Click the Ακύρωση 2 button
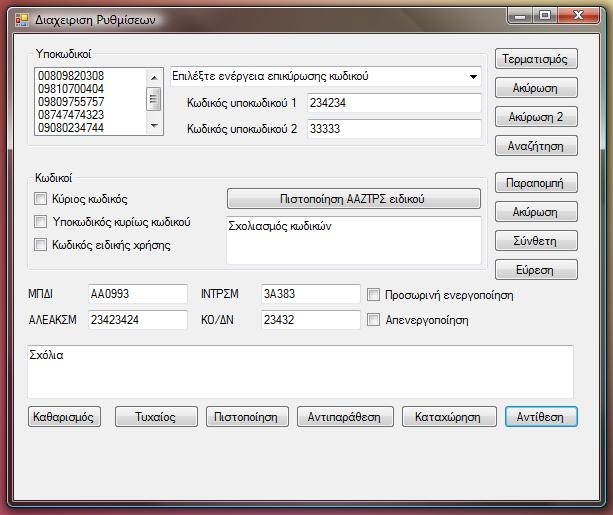Viewport: 613px width, 515px height. point(536,117)
